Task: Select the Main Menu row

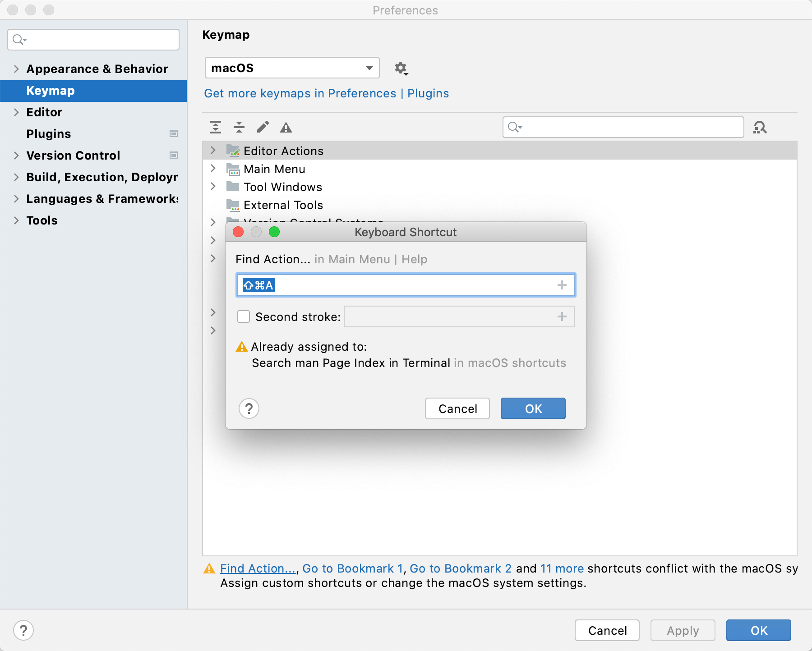Action: [x=500, y=169]
